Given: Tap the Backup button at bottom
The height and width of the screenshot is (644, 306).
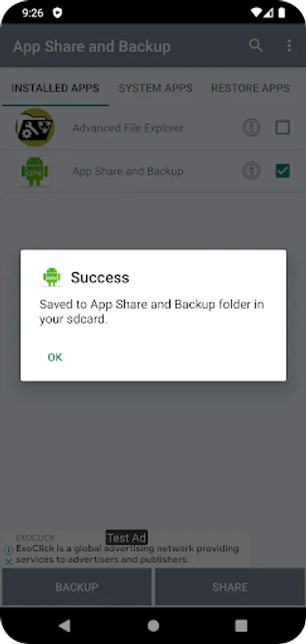Looking at the screenshot, I should click(x=77, y=587).
